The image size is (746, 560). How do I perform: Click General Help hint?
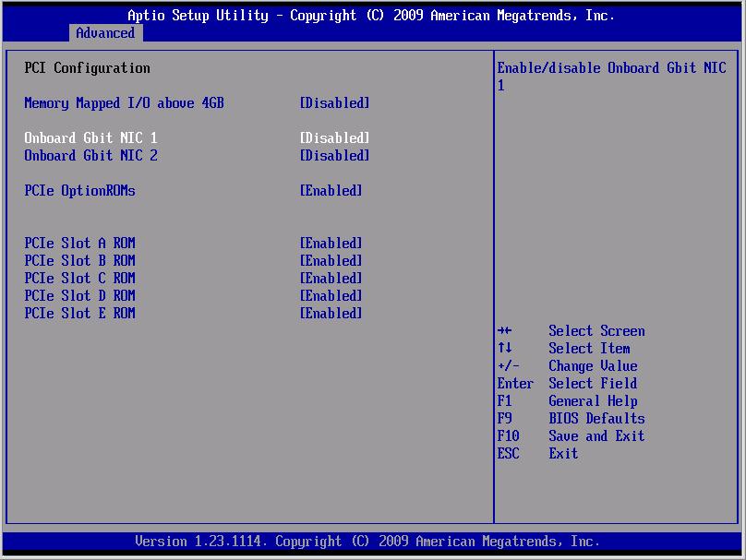[594, 401]
